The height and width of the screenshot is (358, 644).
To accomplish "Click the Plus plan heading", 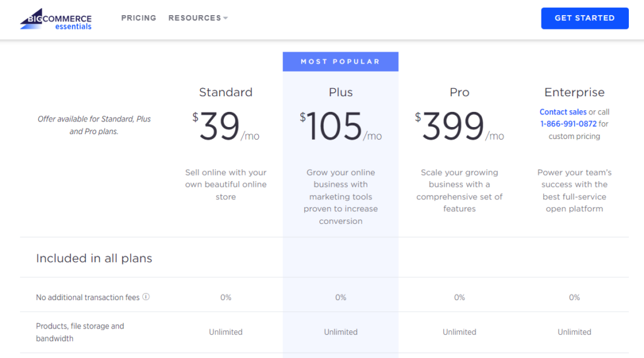I will click(340, 92).
